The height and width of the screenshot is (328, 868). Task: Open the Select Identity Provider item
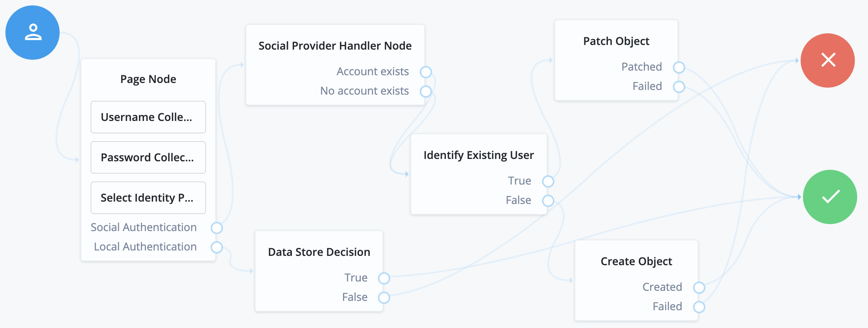click(x=148, y=198)
